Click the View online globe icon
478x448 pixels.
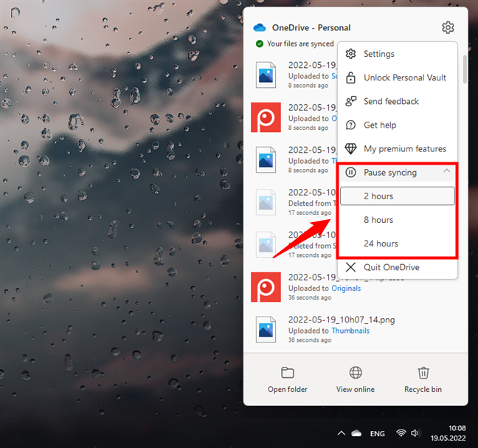pyautogui.click(x=356, y=373)
